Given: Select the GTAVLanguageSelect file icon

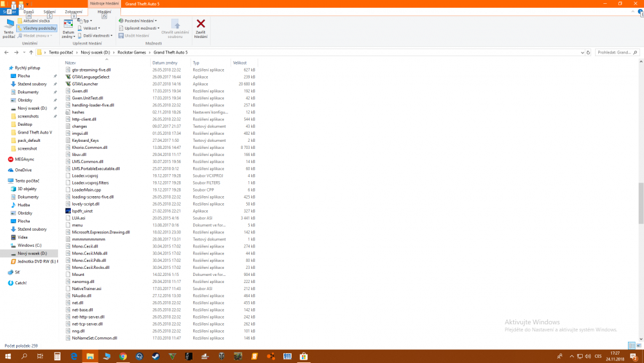Looking at the screenshot, I should (68, 77).
